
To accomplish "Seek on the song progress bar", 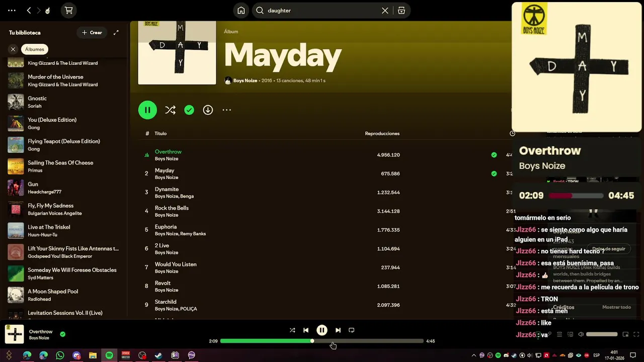I will point(322,341).
